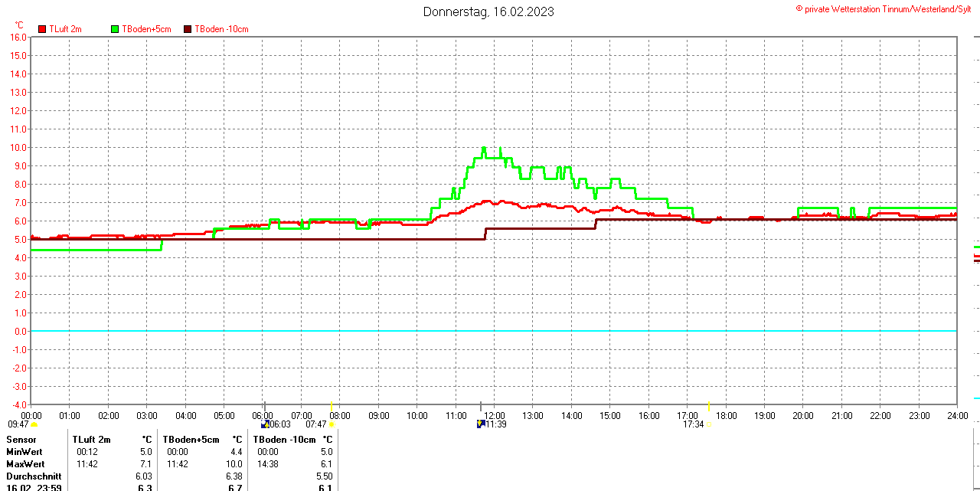
Task: Click the Sensor header in the table
Action: (21, 440)
